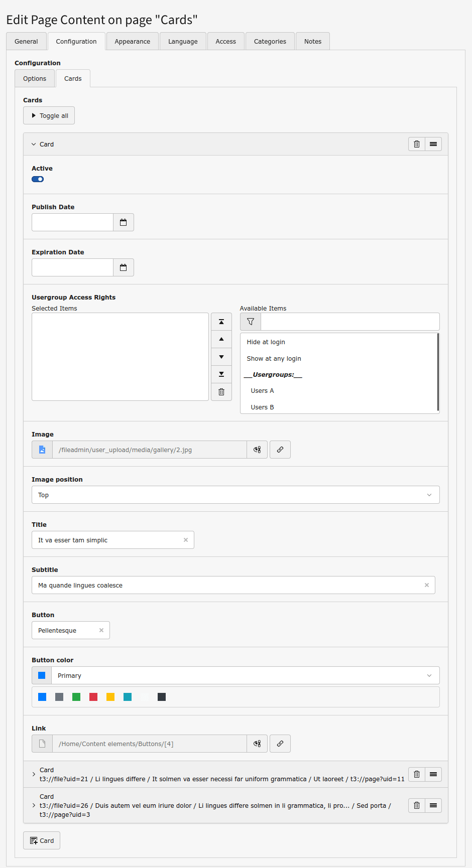Switch to the Appearance tab
Screen dimensions: 472x868
pos(132,42)
